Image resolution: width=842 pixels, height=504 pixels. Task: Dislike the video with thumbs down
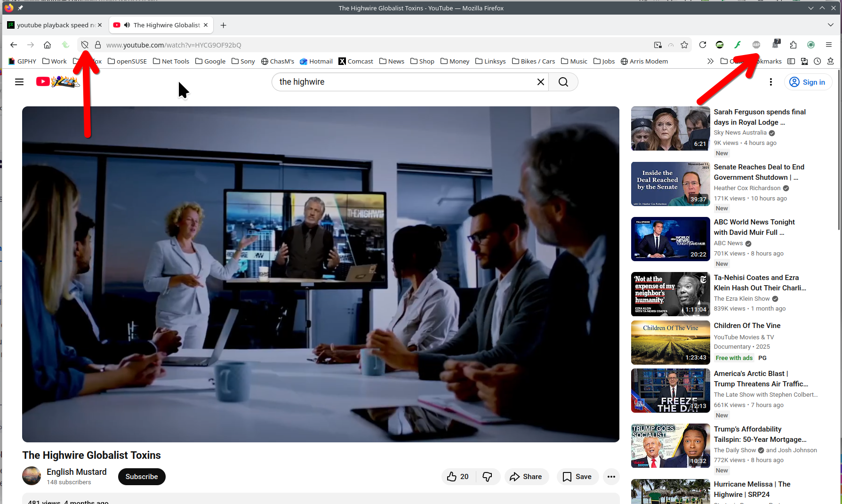coord(487,477)
